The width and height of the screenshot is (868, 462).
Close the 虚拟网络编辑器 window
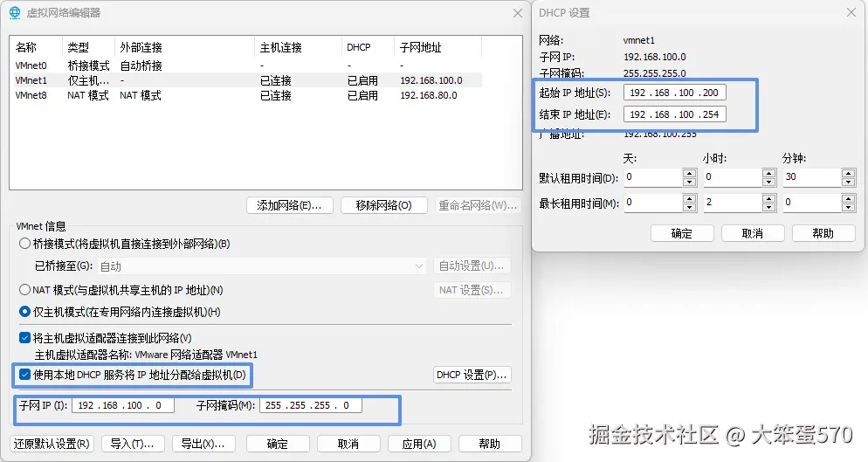tap(518, 13)
